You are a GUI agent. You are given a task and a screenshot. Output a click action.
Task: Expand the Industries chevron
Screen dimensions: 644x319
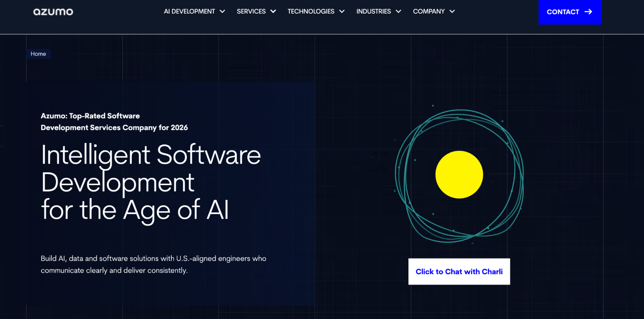(x=399, y=11)
